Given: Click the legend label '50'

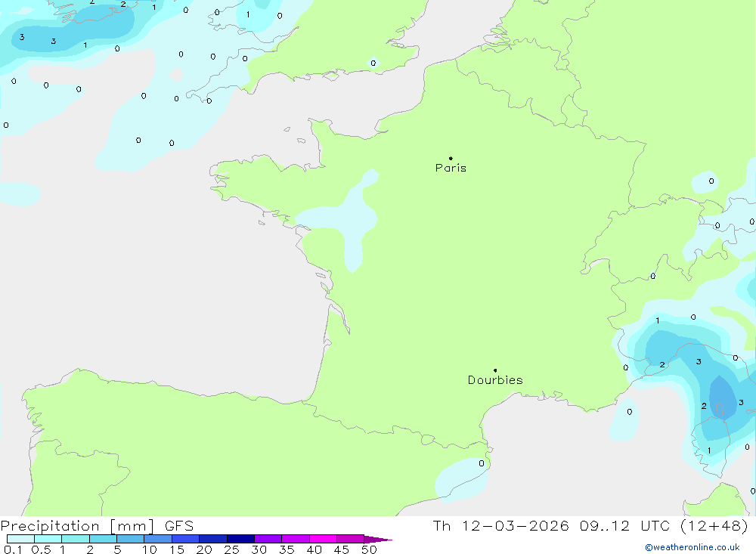Looking at the screenshot, I should (x=369, y=549).
